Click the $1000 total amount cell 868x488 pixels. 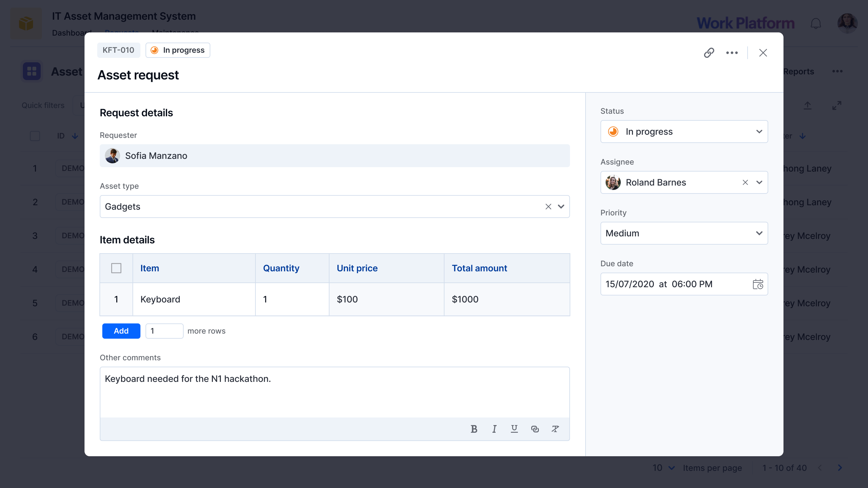[507, 299]
